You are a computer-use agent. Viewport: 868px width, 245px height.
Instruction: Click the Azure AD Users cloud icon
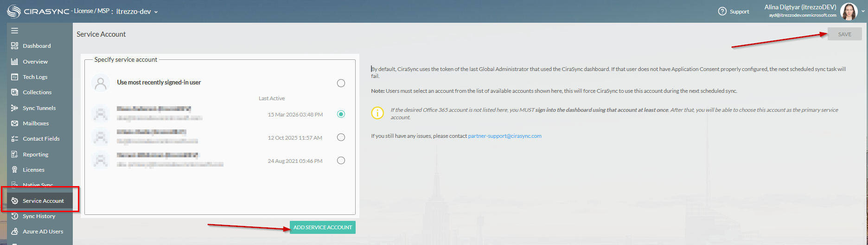click(14, 232)
